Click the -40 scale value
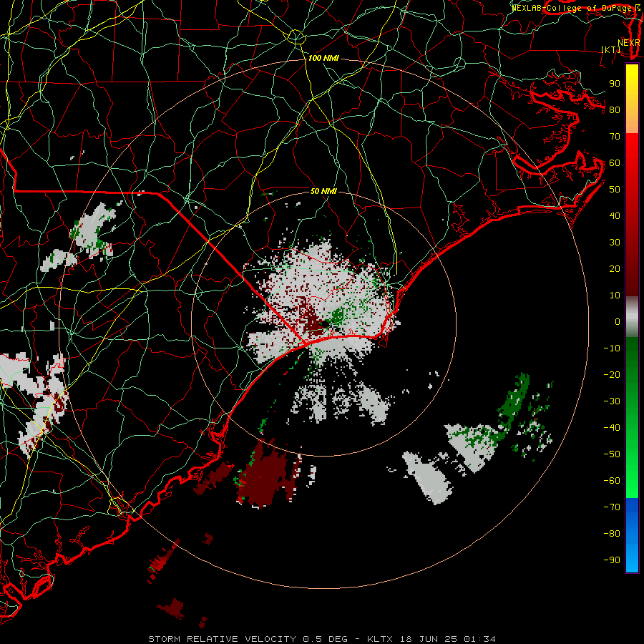This screenshot has height=644, width=644. (x=612, y=428)
